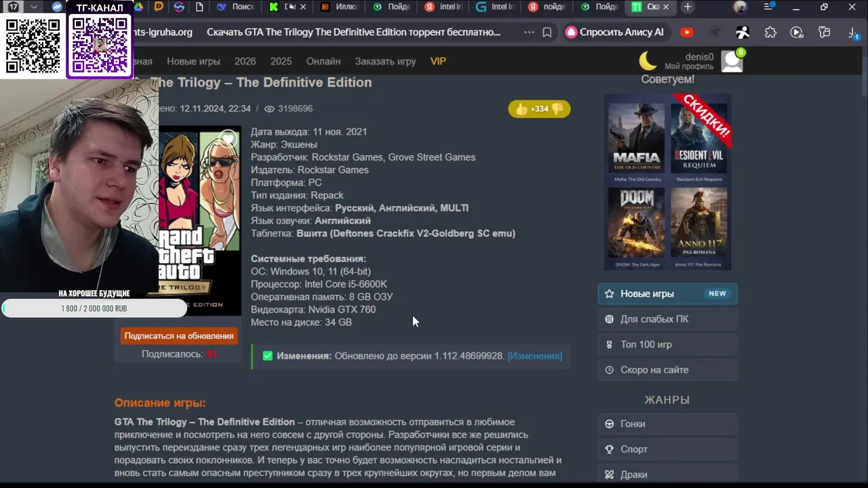The height and width of the screenshot is (488, 868).
Task: Open the Скоро на сайте sidebar button
Action: point(667,370)
